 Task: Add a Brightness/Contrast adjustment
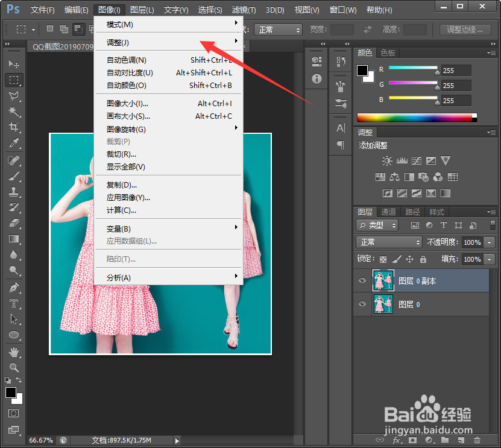386,160
